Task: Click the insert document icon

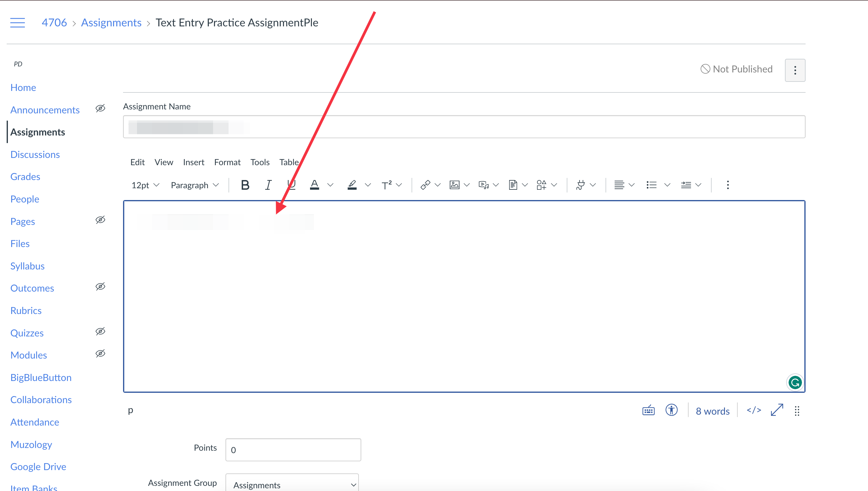Action: coord(513,185)
